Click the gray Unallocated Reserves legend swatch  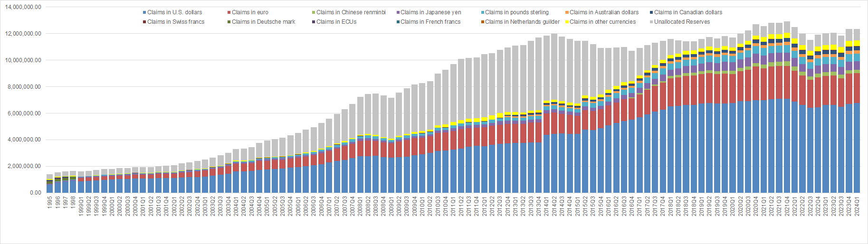pos(651,22)
